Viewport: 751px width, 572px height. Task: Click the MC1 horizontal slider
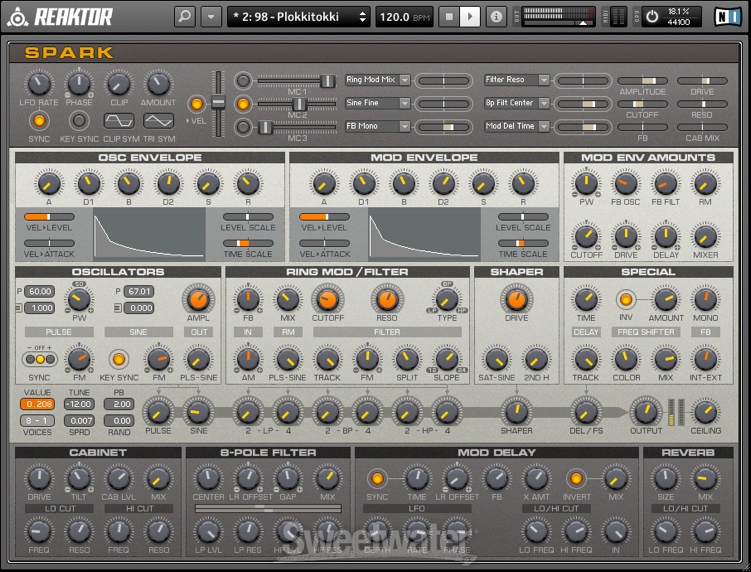pos(297,80)
